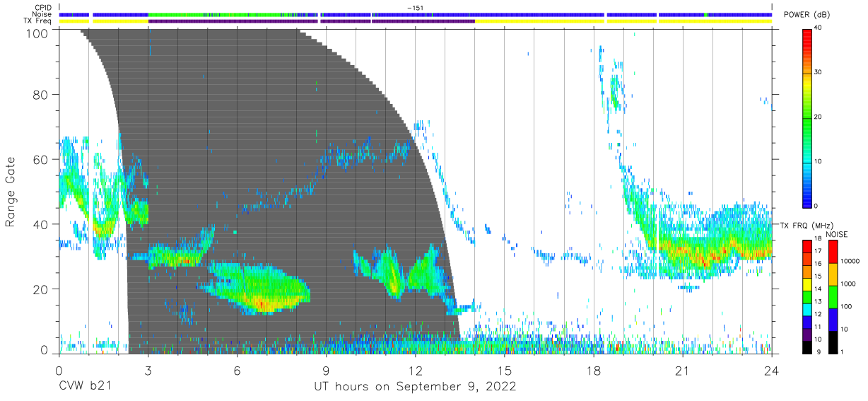Click the 12 tick on the UT hours axis
This screenshot has height=401, width=868.
[x=416, y=370]
